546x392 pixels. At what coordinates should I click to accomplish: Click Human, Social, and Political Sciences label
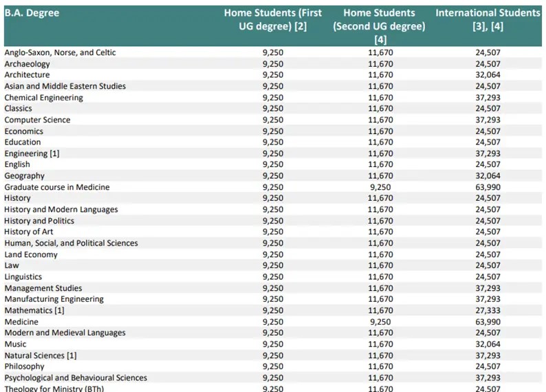pyautogui.click(x=71, y=243)
